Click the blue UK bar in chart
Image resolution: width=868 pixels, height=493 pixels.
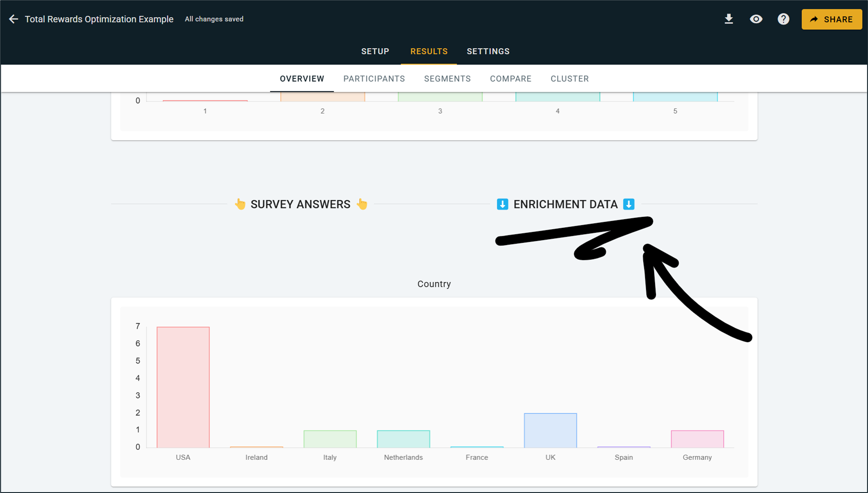click(x=550, y=430)
